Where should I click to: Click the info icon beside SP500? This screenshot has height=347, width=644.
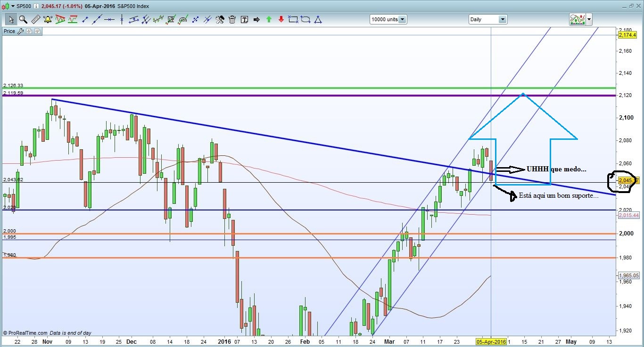36,7
